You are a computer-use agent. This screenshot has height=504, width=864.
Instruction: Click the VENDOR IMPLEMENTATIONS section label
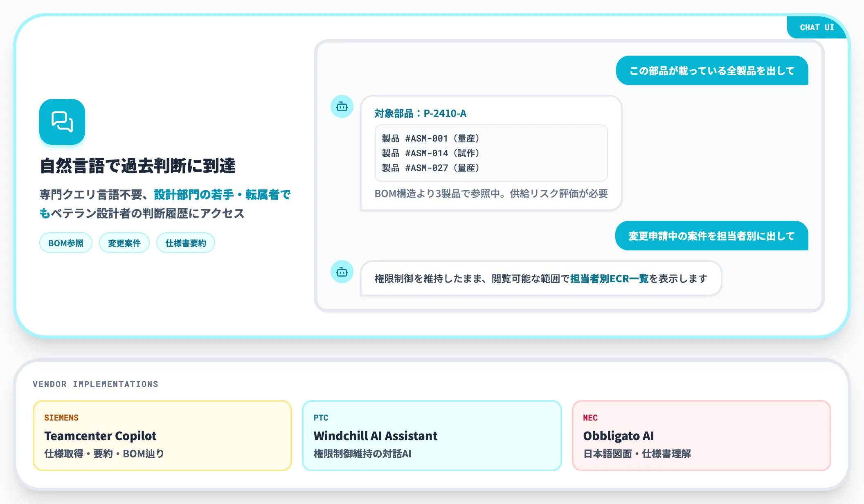point(95,384)
